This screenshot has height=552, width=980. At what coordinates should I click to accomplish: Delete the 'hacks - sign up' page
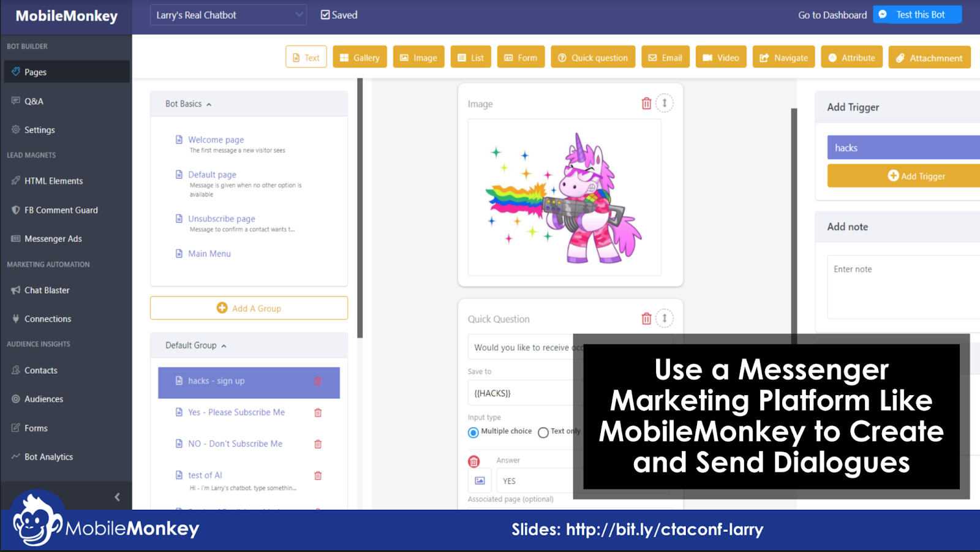pos(318,381)
